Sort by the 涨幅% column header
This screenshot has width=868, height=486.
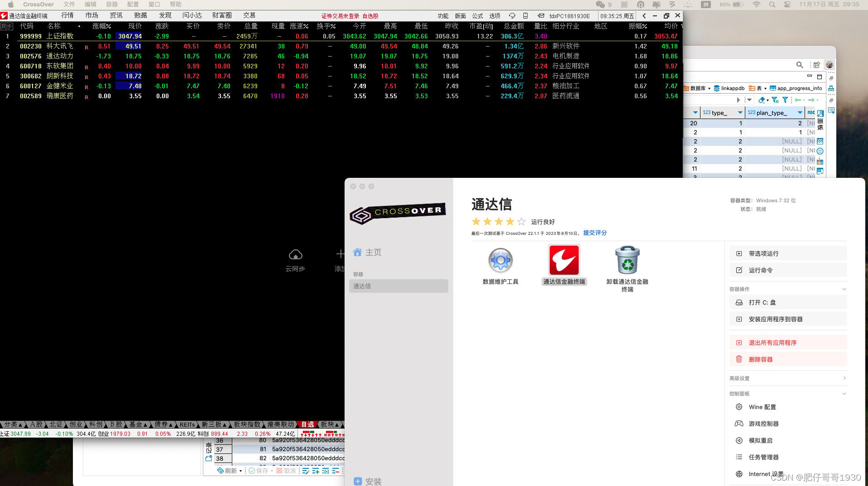(x=101, y=26)
